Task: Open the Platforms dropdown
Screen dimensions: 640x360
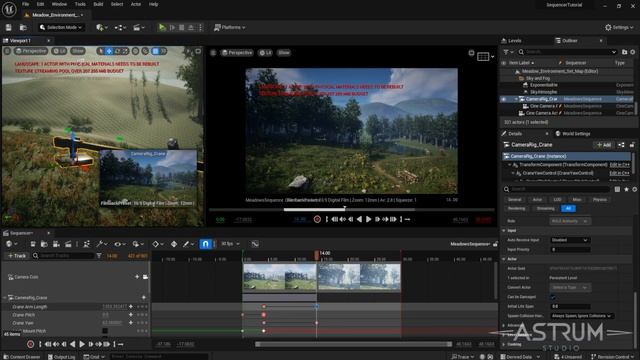Action: pyautogui.click(x=229, y=27)
